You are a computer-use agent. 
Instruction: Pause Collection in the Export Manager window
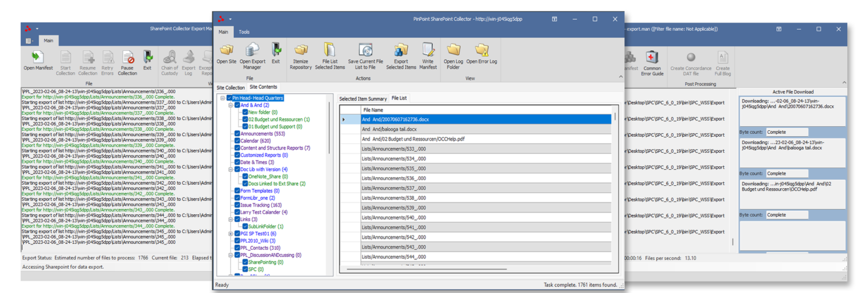(x=127, y=63)
